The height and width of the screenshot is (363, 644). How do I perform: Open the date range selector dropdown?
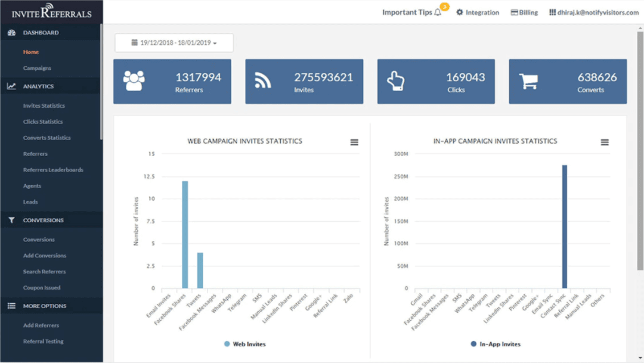[172, 42]
